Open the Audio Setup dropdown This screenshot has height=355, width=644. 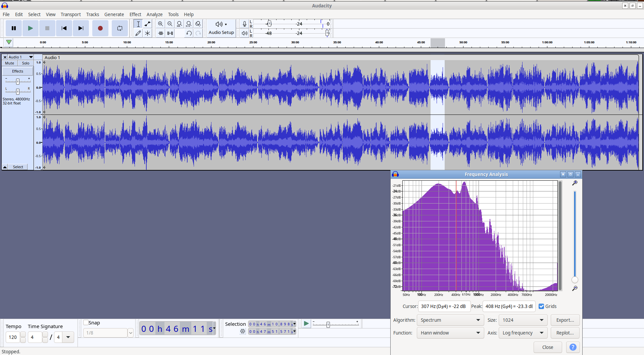pos(221,28)
